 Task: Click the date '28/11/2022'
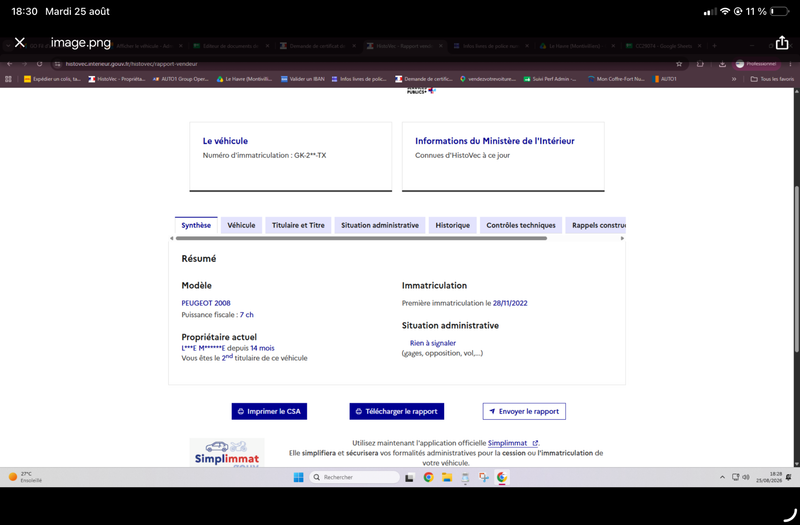pyautogui.click(x=510, y=303)
